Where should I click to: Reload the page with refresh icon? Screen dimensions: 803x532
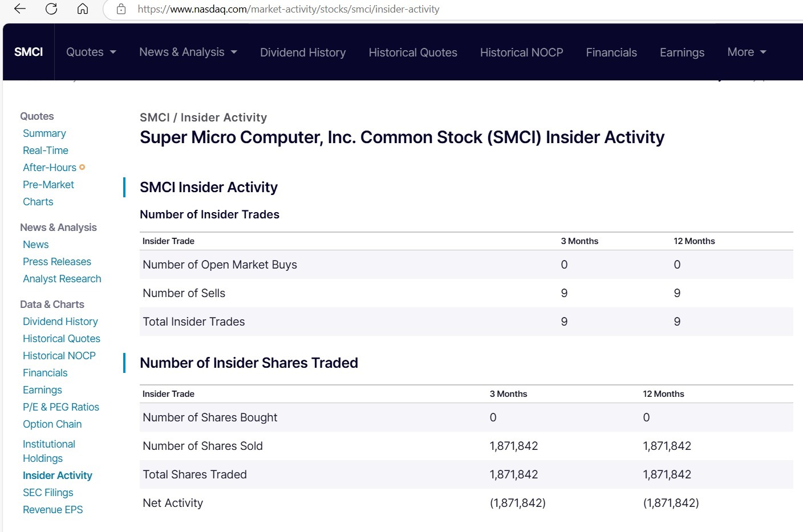pyautogui.click(x=51, y=9)
